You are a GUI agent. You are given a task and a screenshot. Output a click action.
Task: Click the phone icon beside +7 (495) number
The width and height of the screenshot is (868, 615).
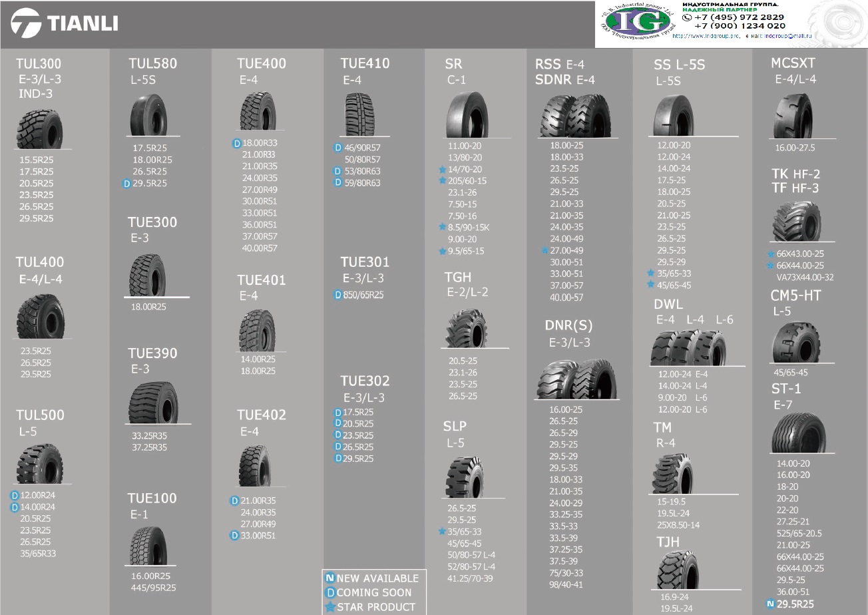(687, 17)
